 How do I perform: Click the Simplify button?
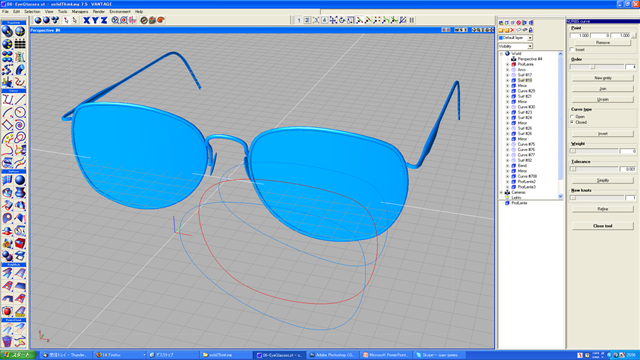tap(602, 180)
